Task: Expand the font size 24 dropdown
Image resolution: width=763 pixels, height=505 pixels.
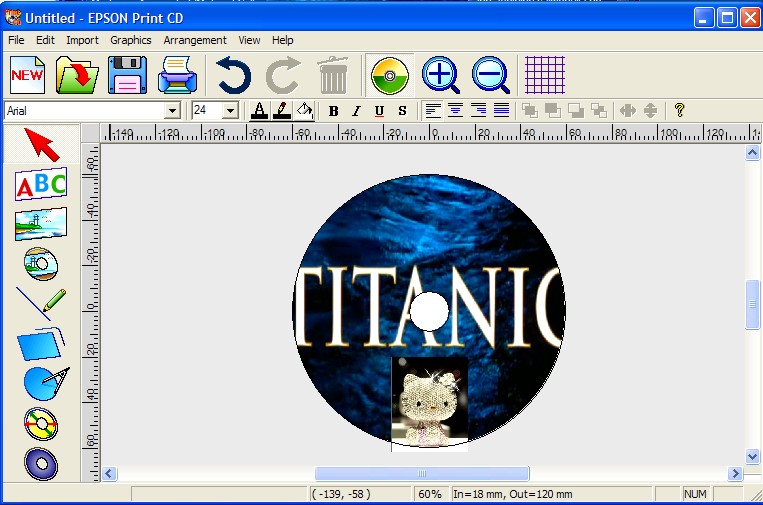Action: point(231,111)
